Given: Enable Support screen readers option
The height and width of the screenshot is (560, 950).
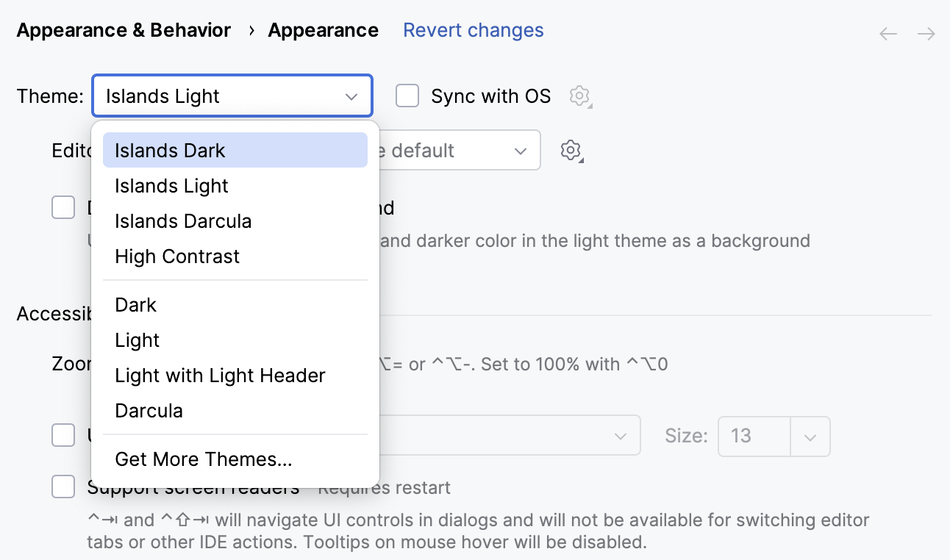Looking at the screenshot, I should [63, 487].
